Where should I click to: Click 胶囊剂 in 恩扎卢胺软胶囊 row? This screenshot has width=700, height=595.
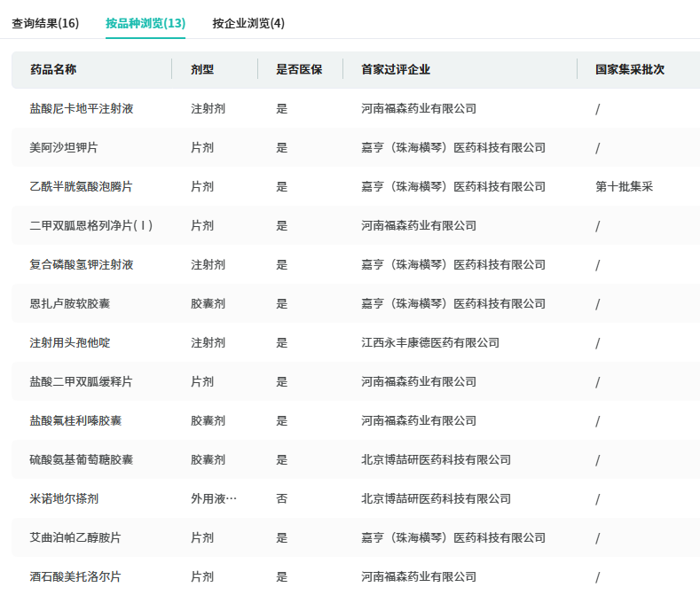click(208, 304)
